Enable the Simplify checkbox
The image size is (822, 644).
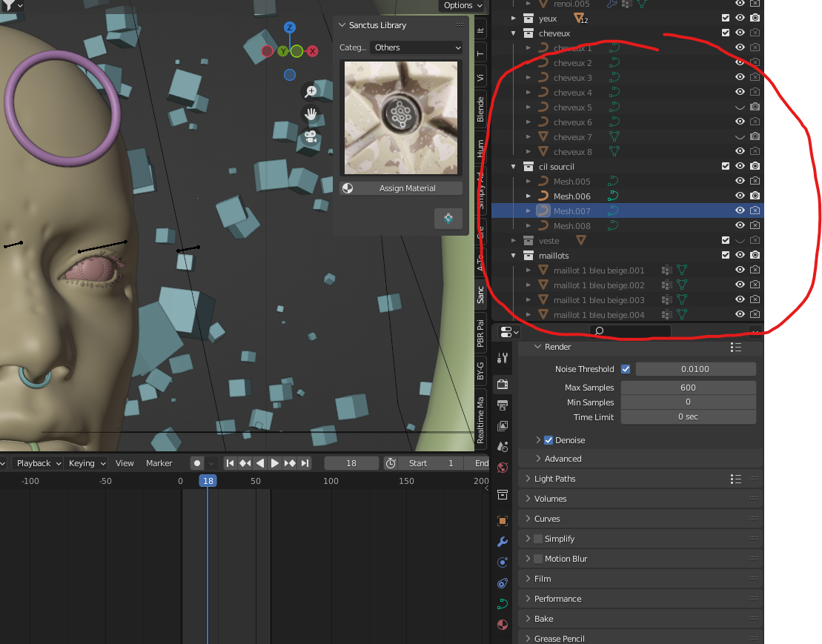coord(538,539)
